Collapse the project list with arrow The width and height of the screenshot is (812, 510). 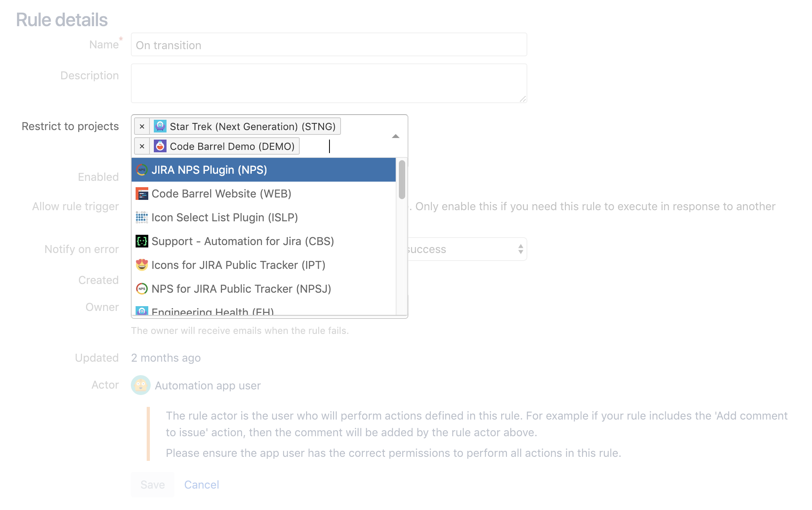point(395,136)
